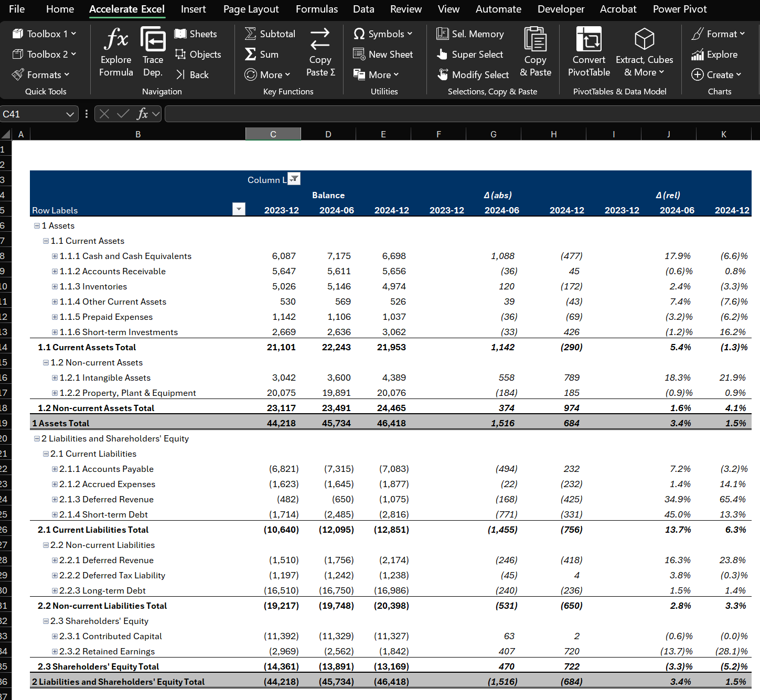
Task: Open the Column Labels filter dropdown
Action: pyautogui.click(x=294, y=179)
